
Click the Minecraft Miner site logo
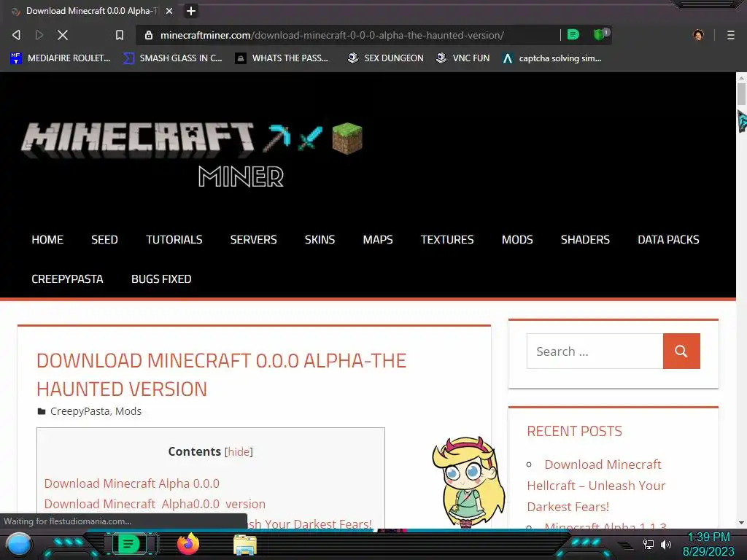click(x=192, y=155)
